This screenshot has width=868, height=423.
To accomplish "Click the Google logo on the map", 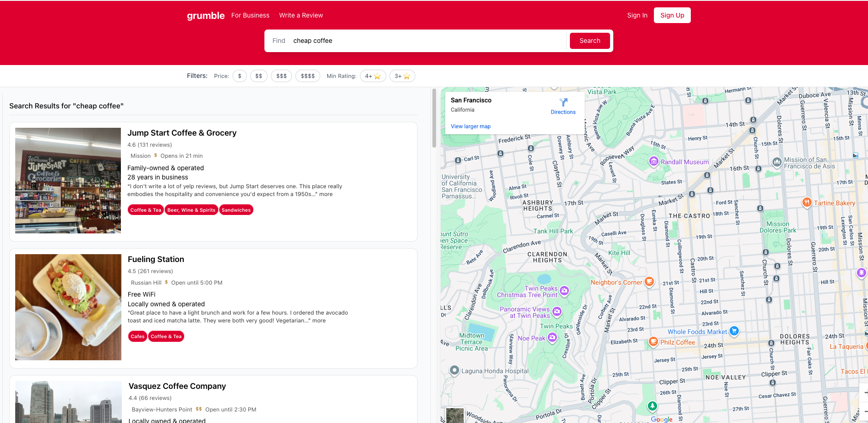I will pyautogui.click(x=662, y=419).
